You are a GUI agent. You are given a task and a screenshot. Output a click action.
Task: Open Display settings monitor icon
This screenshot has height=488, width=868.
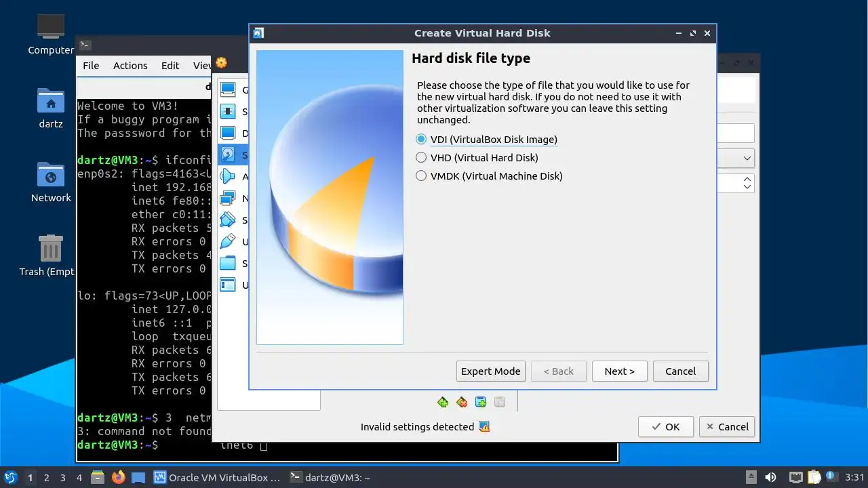pos(228,134)
